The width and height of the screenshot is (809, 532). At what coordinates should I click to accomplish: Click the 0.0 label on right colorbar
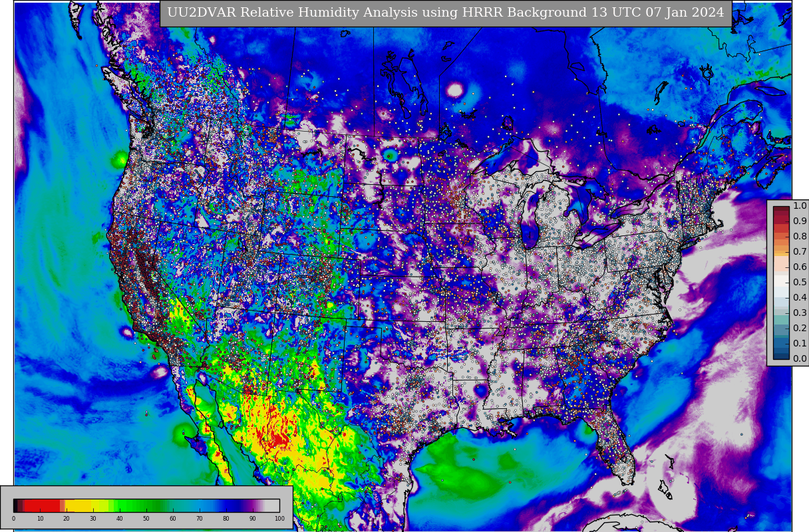tap(800, 359)
